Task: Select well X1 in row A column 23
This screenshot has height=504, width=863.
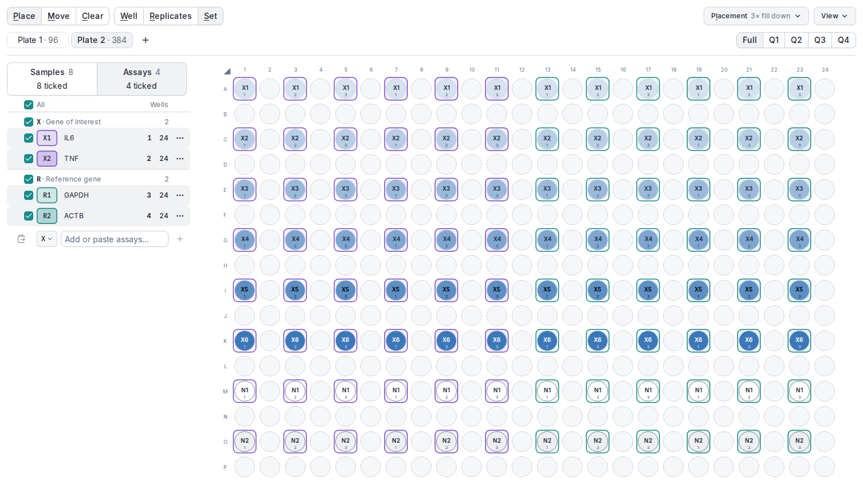Action: click(799, 89)
